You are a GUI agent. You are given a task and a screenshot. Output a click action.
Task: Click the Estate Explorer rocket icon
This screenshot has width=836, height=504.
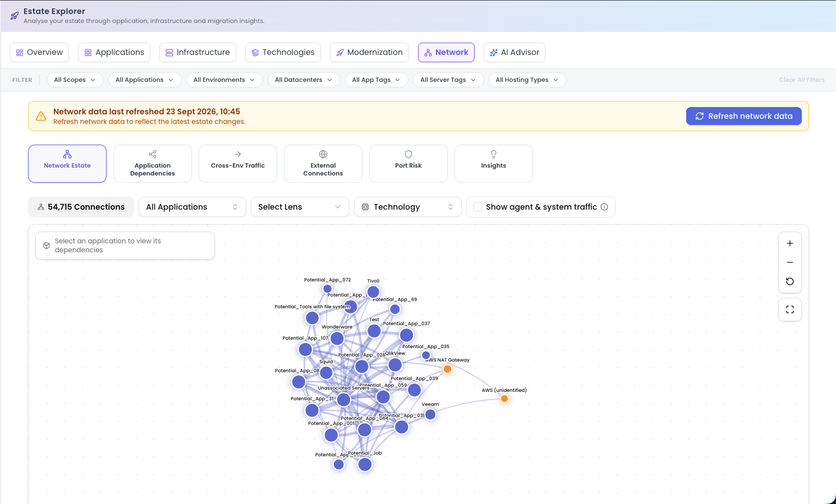pyautogui.click(x=15, y=16)
